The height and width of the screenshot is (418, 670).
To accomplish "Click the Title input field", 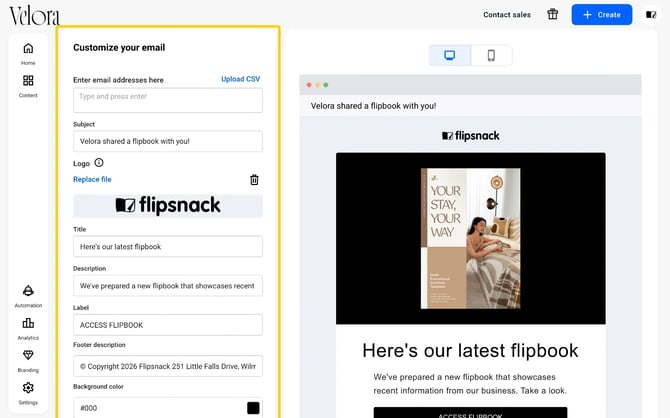I will click(x=168, y=247).
